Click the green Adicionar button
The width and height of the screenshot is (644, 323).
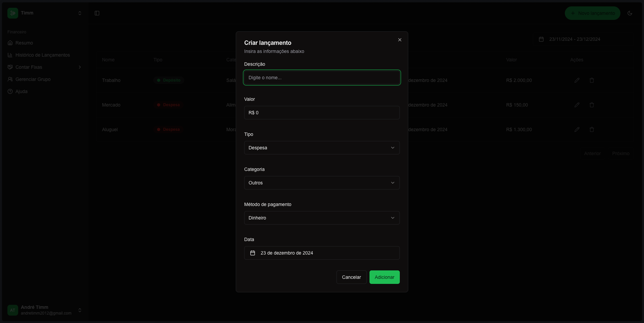tap(385, 277)
